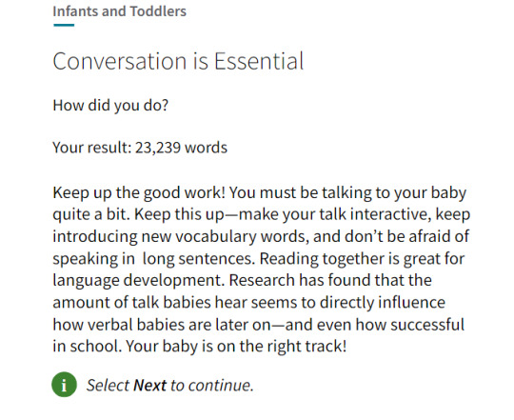Click the phrase 'long sentences'
This screenshot has height=420, width=514.
pyautogui.click(x=198, y=259)
